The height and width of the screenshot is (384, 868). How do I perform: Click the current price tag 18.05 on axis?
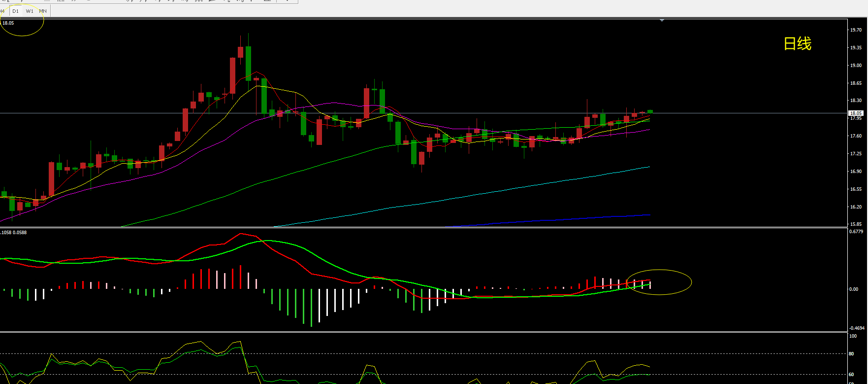856,113
